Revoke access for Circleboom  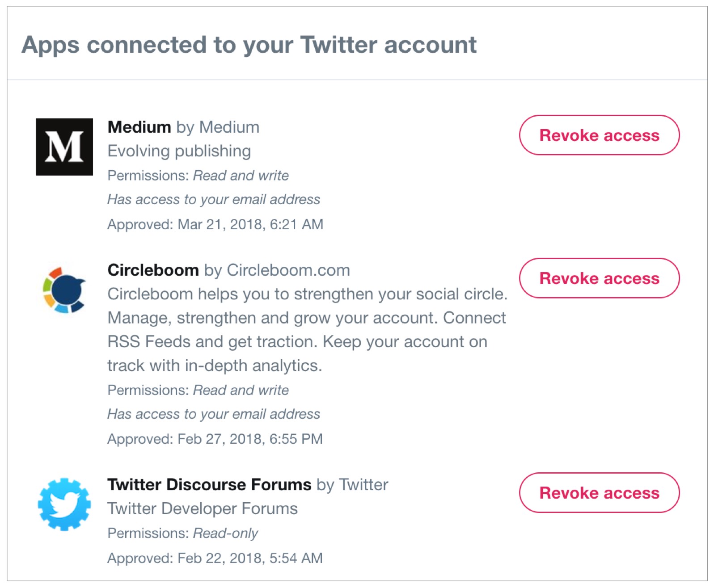[599, 278]
